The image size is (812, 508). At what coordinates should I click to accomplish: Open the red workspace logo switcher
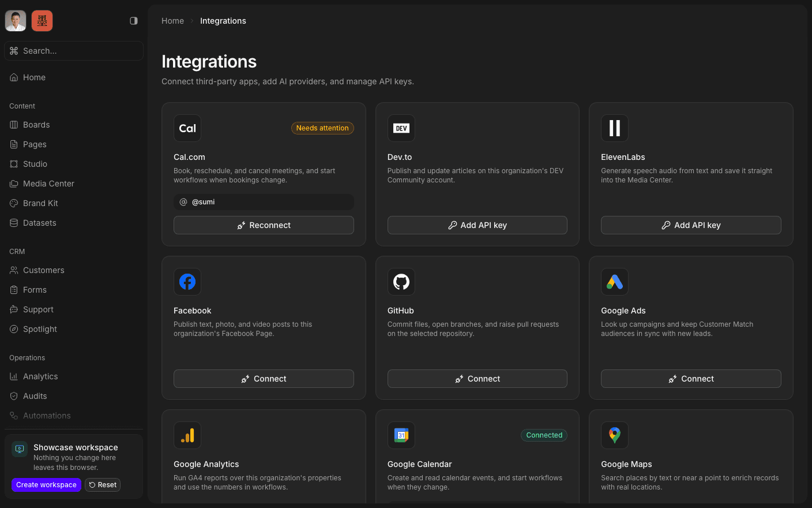[42, 21]
